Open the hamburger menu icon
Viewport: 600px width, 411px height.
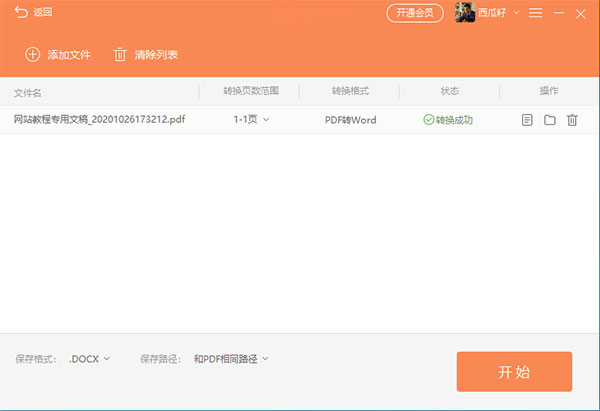535,13
